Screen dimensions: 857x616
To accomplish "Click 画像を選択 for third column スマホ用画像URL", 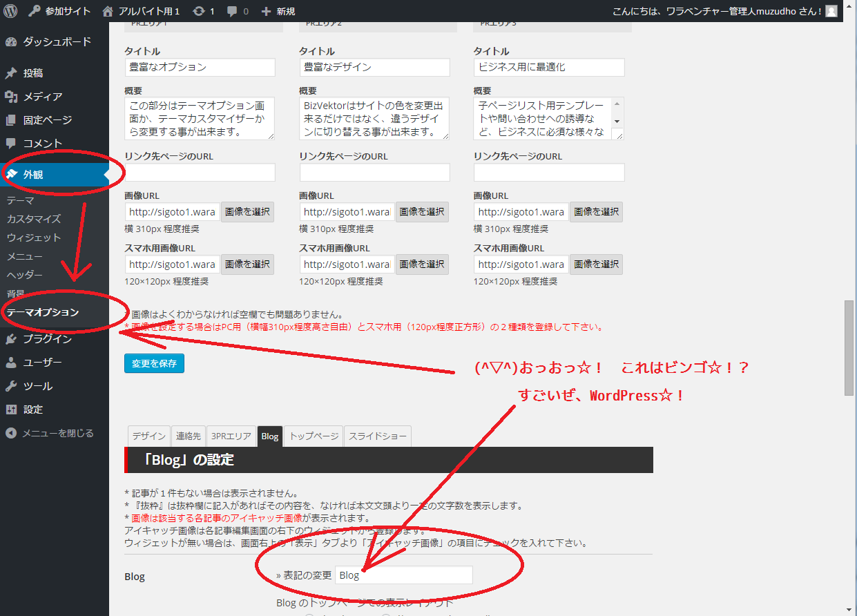I will 597,264.
